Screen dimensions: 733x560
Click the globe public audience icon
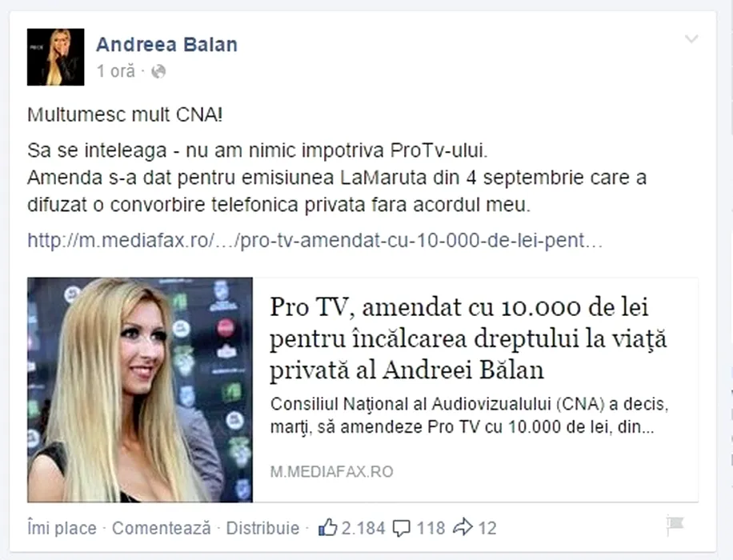(x=158, y=71)
